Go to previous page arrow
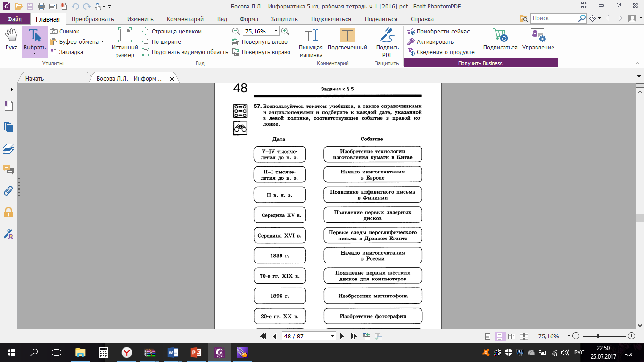The image size is (644, 362). pos(274,336)
